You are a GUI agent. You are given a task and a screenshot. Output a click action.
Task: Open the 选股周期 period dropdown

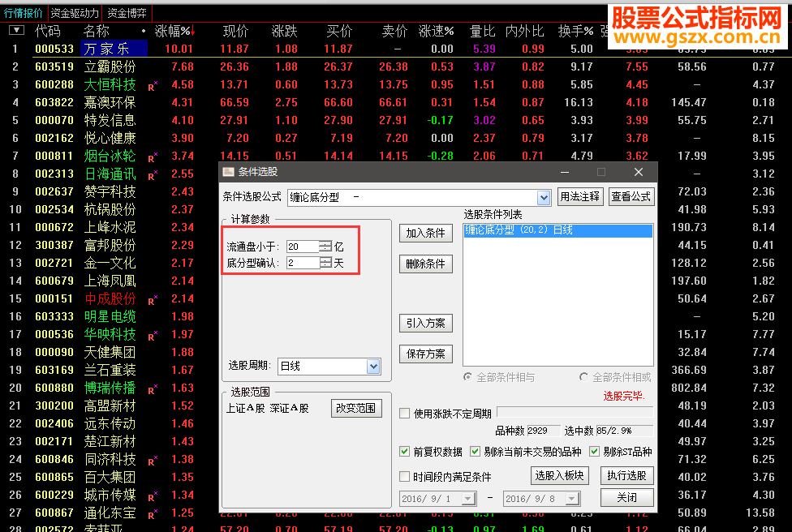pyautogui.click(x=372, y=366)
